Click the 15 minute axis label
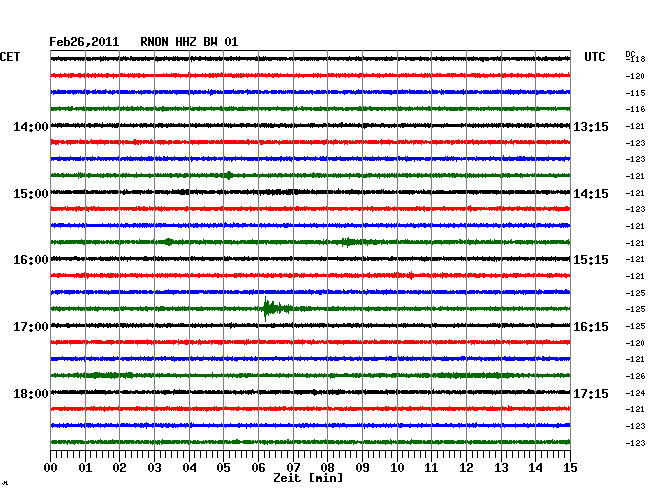Viewport: 650px width, 494px height. [570, 468]
